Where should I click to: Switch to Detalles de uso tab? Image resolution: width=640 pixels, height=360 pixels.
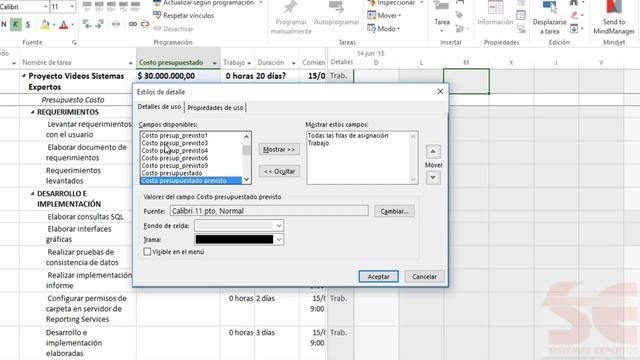coord(159,107)
